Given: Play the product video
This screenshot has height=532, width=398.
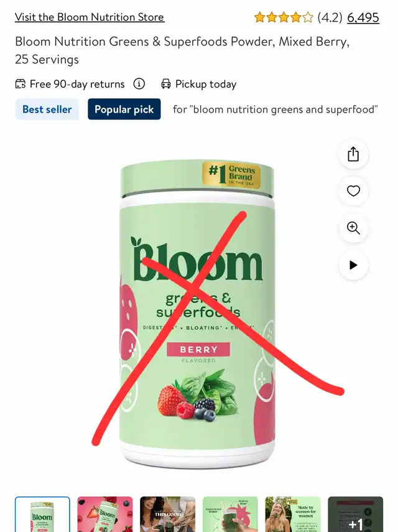Looking at the screenshot, I should 353,265.
